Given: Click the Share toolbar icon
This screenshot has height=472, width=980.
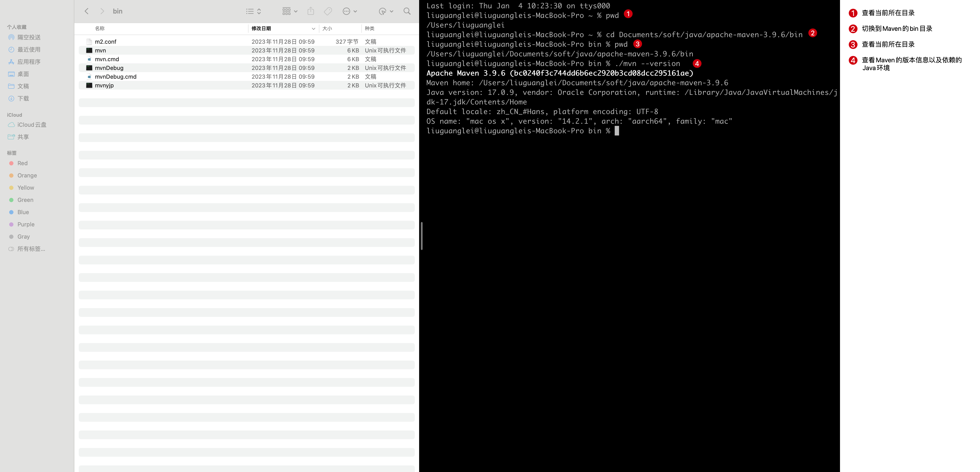Looking at the screenshot, I should click(x=311, y=11).
